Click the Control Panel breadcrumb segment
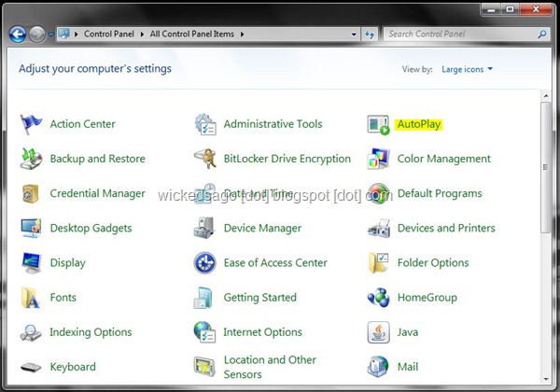Image resolution: width=560 pixels, height=392 pixels. (109, 34)
